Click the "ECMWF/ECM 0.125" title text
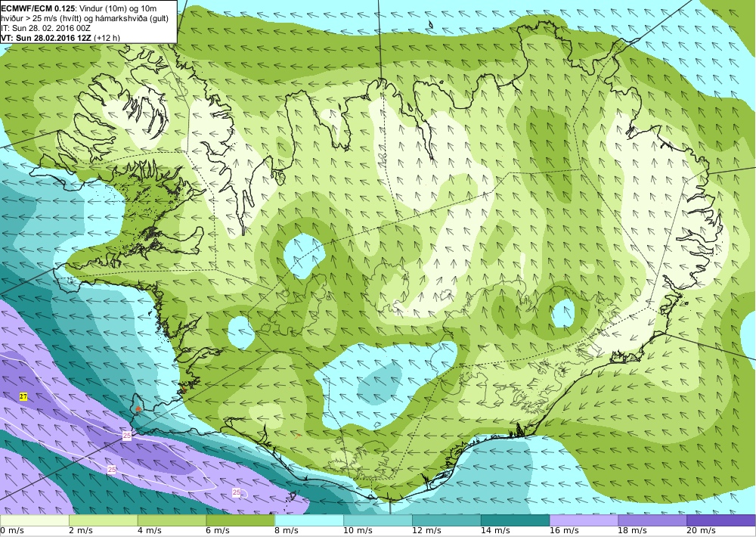756x537 pixels. pos(38,8)
